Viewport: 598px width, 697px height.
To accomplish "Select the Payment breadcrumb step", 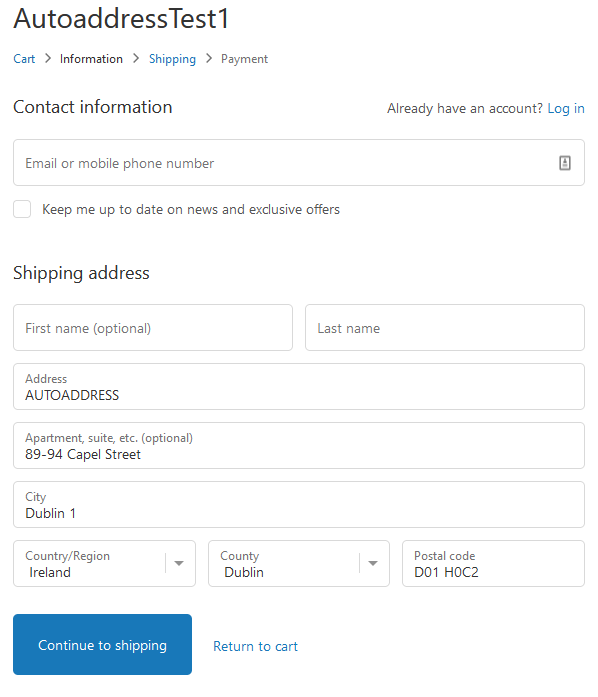I will (x=244, y=59).
